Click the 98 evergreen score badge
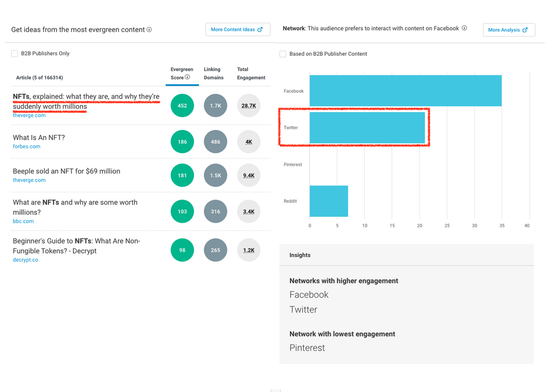552x392 pixels. [182, 250]
